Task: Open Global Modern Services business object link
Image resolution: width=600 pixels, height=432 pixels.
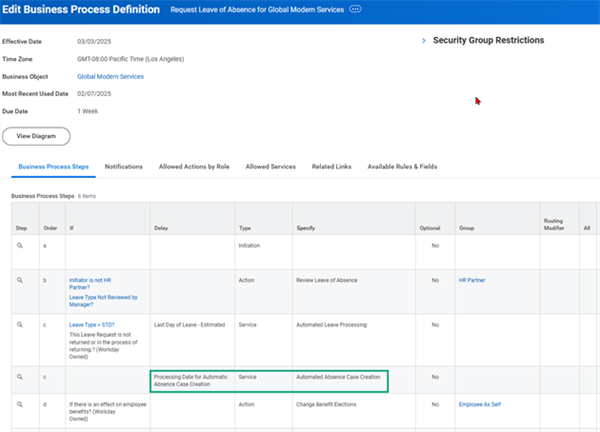Action: pyautogui.click(x=111, y=77)
